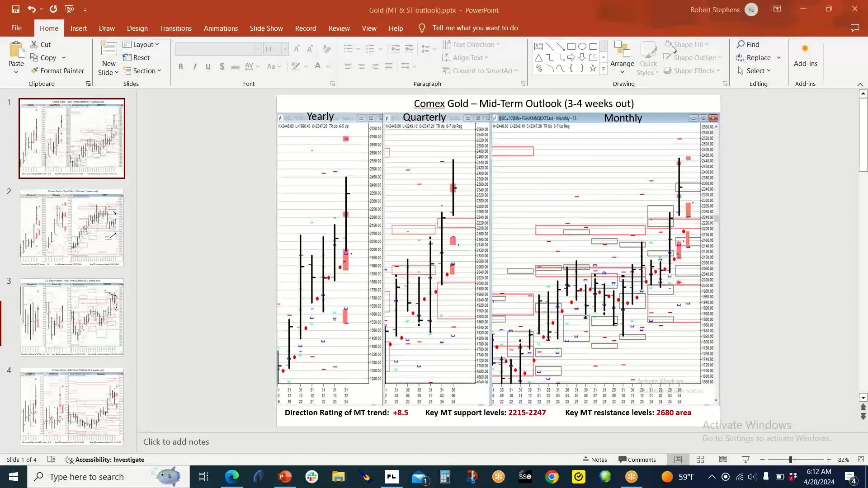
Task: Zoom out with minus button
Action: (763, 460)
